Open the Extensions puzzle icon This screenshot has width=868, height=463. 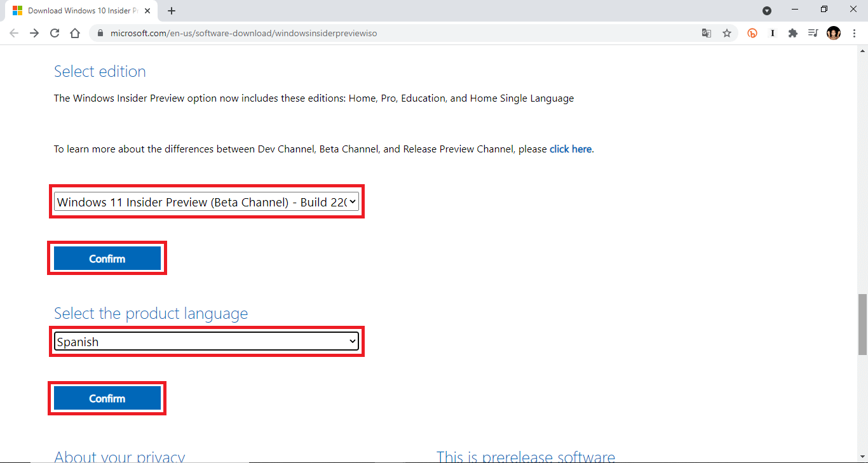(x=793, y=33)
